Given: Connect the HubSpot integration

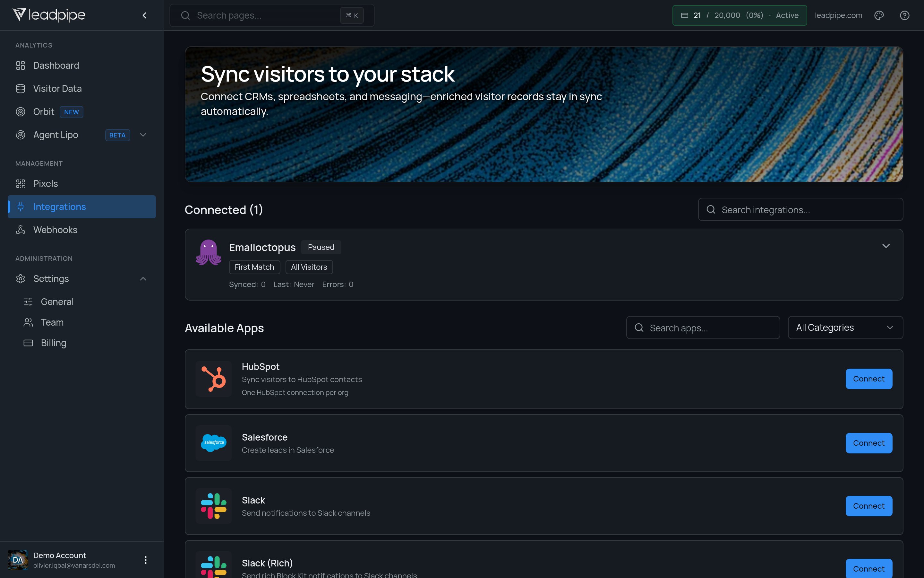Looking at the screenshot, I should (x=868, y=379).
